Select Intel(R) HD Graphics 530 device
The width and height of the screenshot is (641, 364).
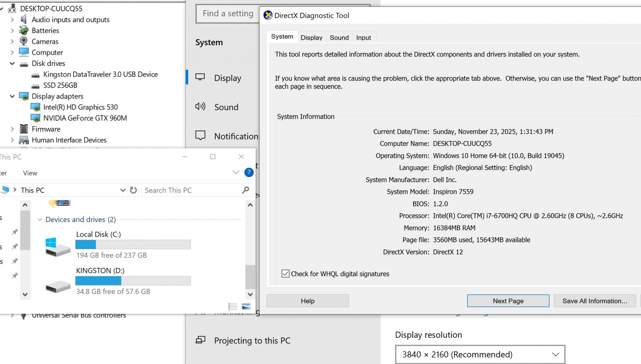[80, 107]
